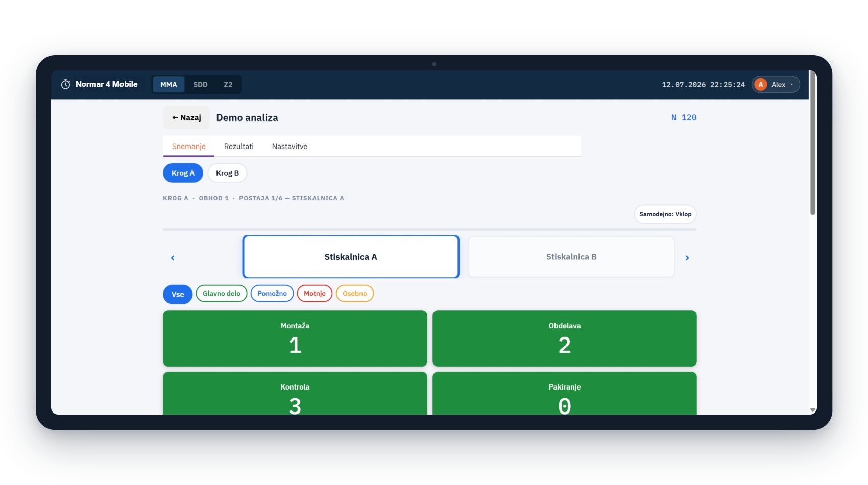Image resolution: width=868 pixels, height=485 pixels.
Task: Select the Stiskalnica A station card
Action: (x=351, y=257)
